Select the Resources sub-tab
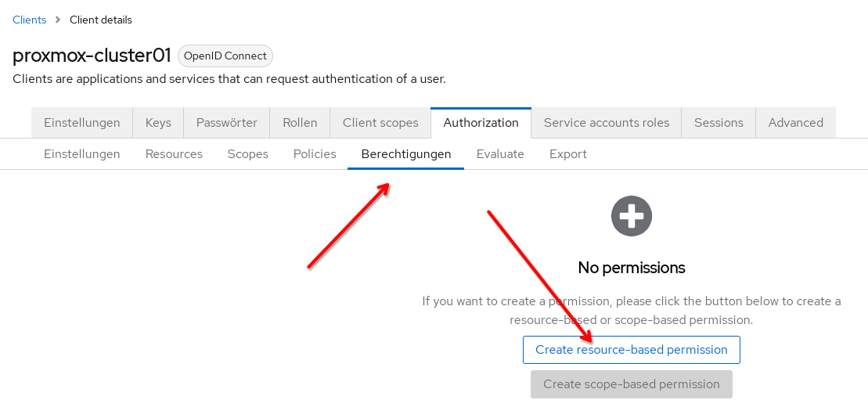Viewport: 868px width, 407px height. coord(174,154)
